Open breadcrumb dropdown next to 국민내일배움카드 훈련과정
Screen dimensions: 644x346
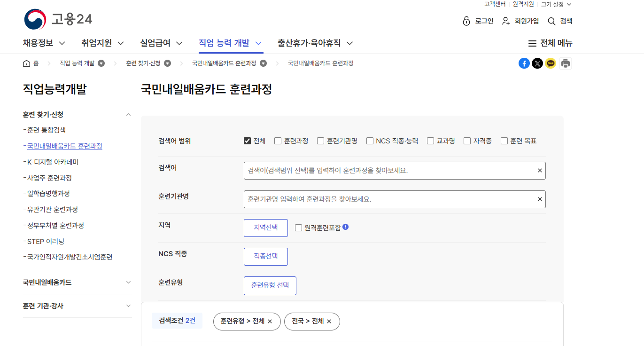coord(264,63)
